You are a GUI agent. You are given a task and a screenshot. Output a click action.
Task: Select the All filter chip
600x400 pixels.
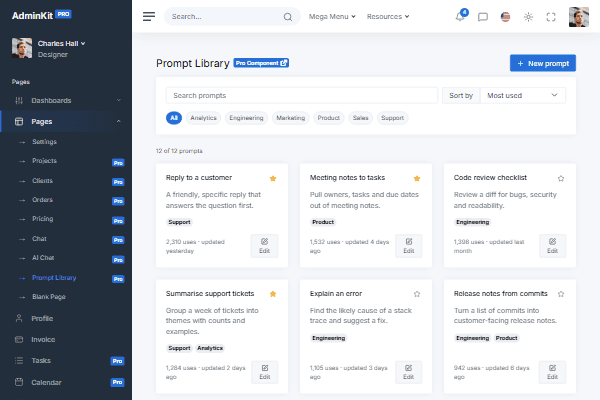pyautogui.click(x=174, y=118)
